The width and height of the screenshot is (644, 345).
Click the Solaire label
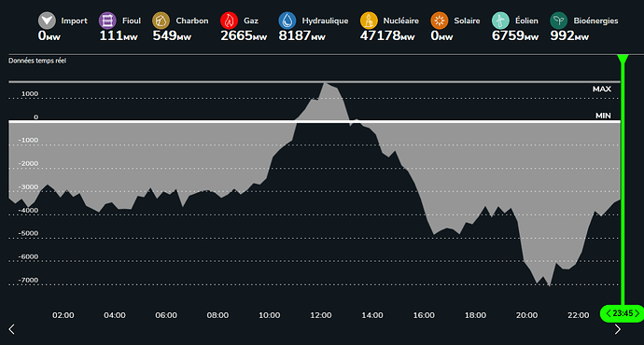[467, 21]
